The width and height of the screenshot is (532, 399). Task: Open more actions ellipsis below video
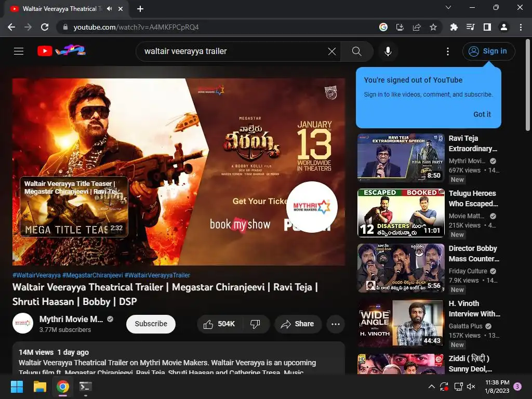point(336,324)
